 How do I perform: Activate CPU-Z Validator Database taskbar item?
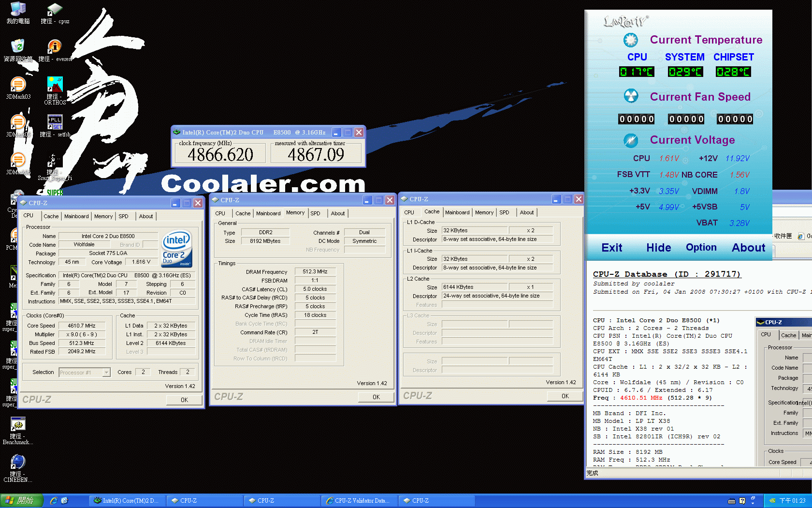360,501
